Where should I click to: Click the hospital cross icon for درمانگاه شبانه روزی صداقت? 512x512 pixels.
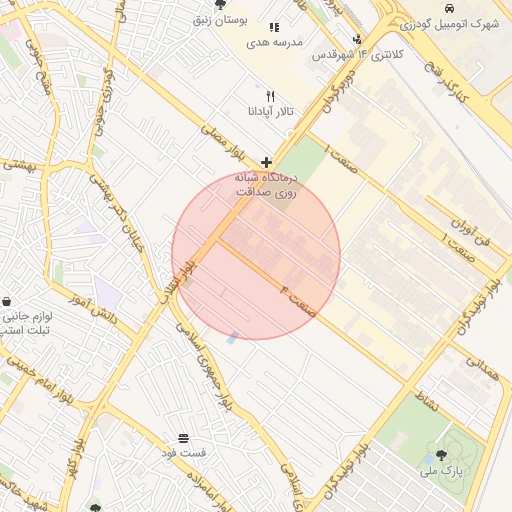click(266, 163)
